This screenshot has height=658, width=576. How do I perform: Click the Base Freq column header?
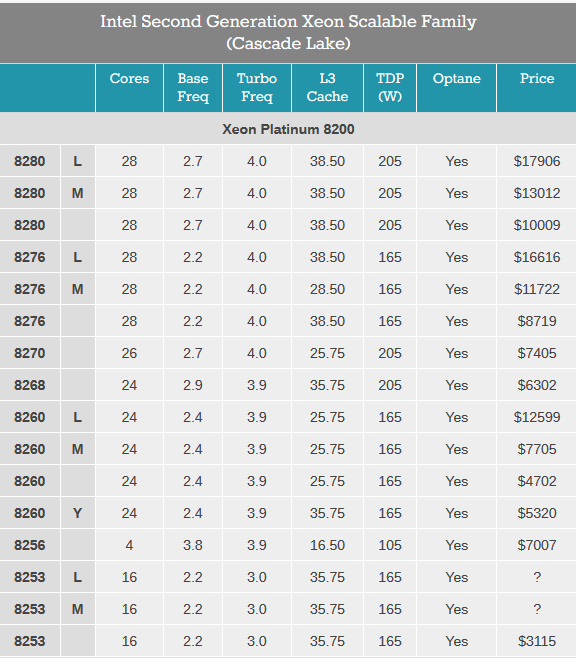pyautogui.click(x=193, y=88)
